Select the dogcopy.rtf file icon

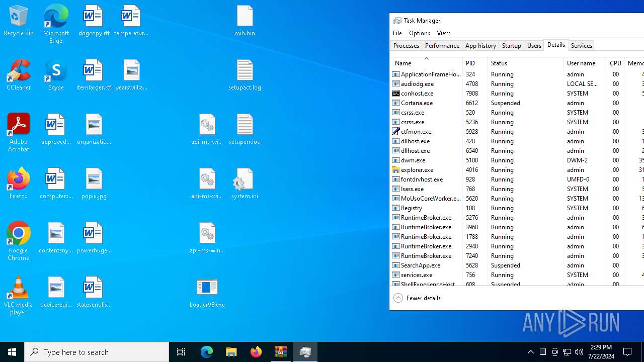(x=94, y=21)
